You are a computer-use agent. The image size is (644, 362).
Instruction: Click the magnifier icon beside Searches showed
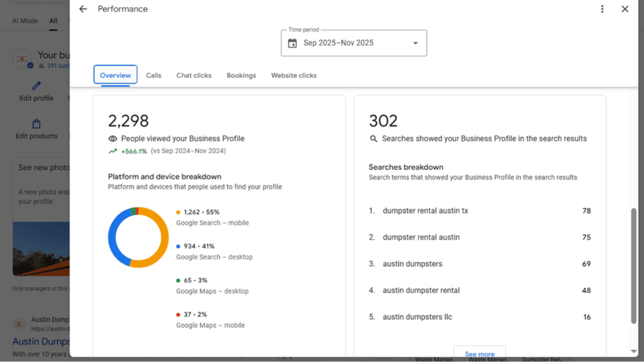pos(373,139)
